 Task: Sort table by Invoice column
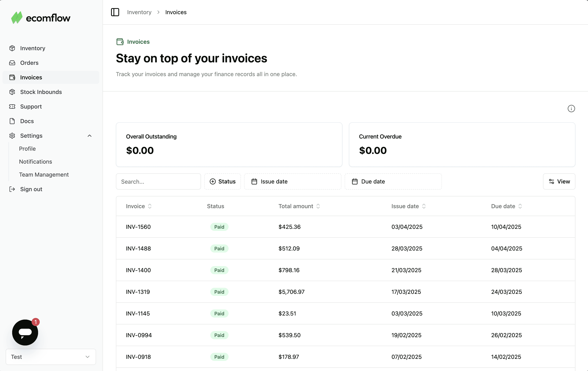[139, 206]
